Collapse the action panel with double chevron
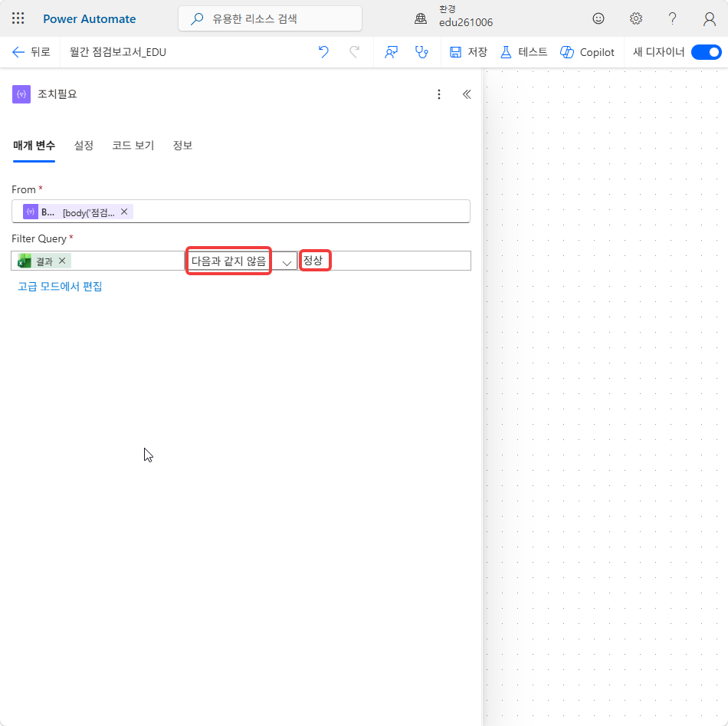The image size is (728, 726). (467, 94)
